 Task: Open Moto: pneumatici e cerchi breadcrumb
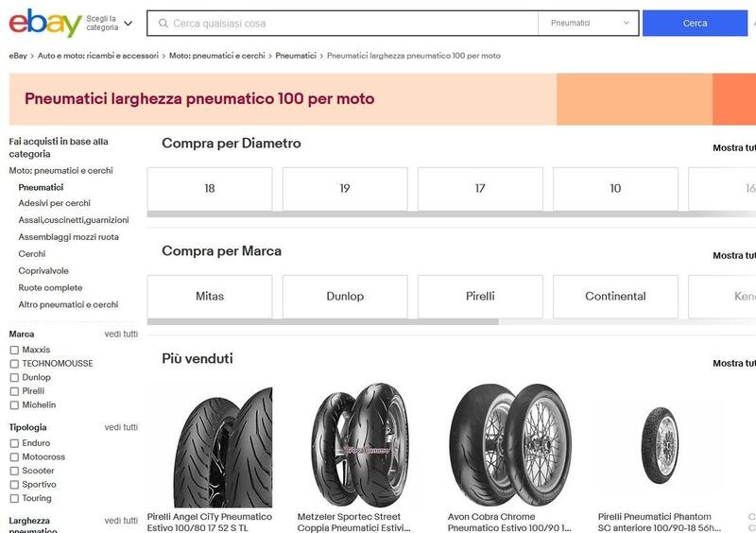[x=217, y=56]
